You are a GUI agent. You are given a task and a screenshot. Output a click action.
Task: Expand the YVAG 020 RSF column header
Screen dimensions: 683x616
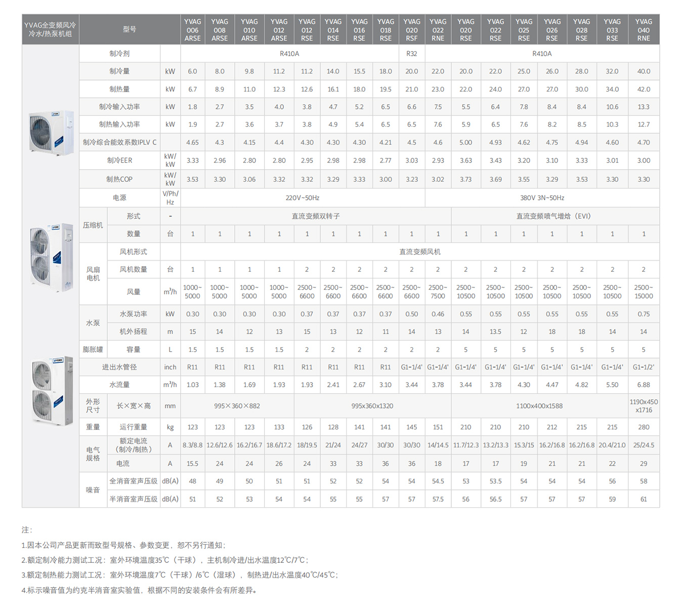(411, 29)
